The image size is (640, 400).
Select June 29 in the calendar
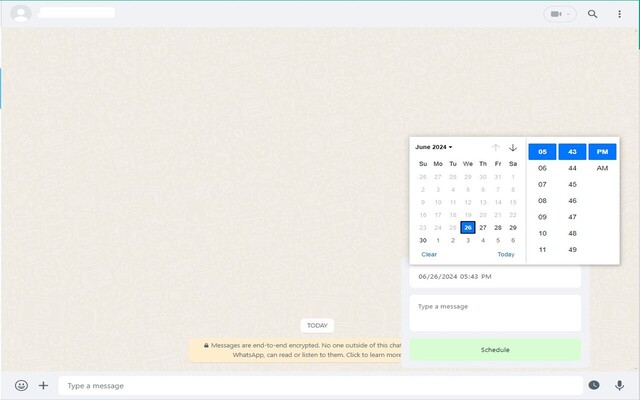pyautogui.click(x=513, y=227)
